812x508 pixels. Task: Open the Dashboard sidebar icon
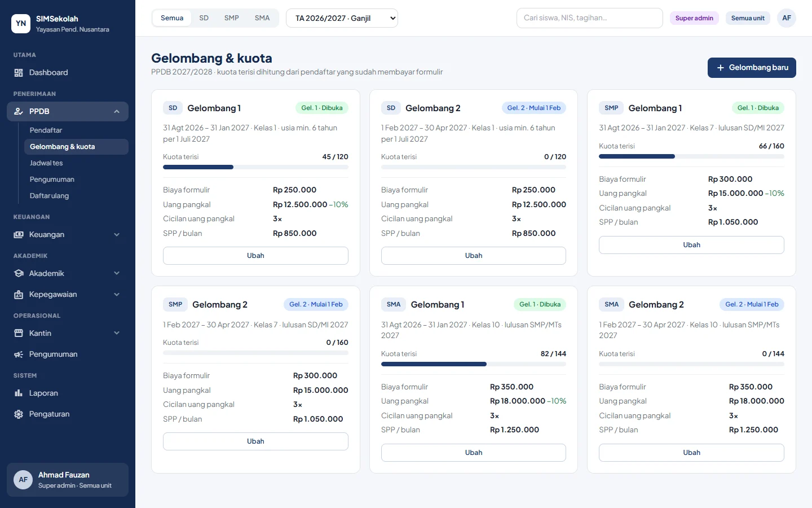pos(19,73)
